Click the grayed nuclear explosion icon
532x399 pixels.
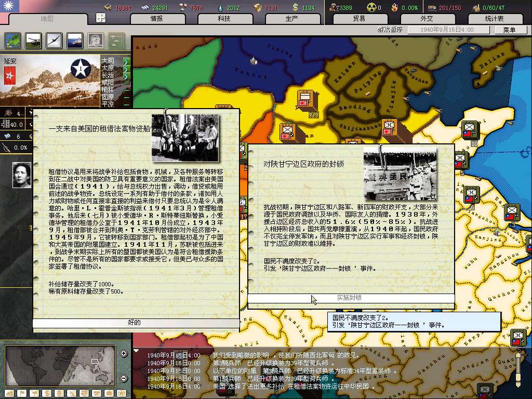tap(96, 41)
